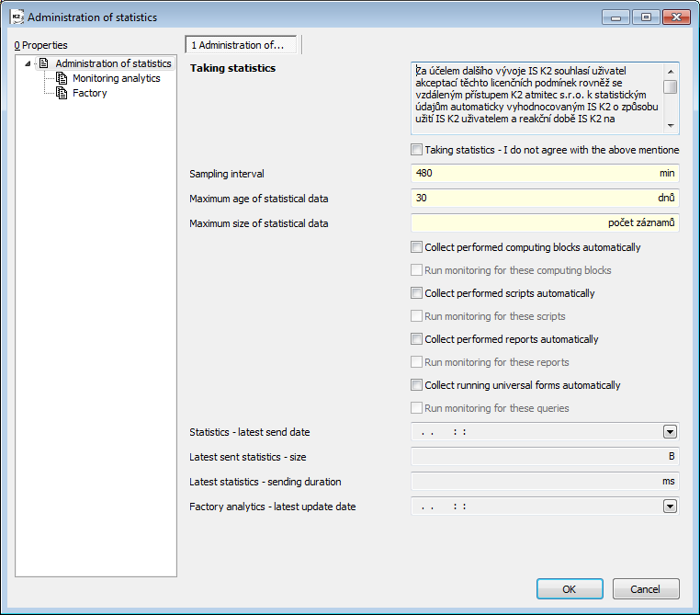Select Administration of statistics tree item
The image size is (700, 615).
pos(113,63)
